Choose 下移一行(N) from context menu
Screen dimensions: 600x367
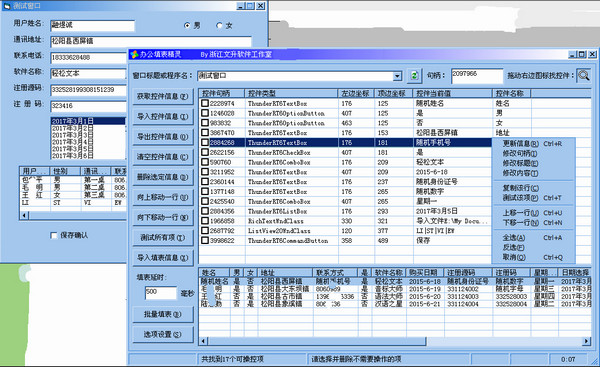pyautogui.click(x=533, y=222)
